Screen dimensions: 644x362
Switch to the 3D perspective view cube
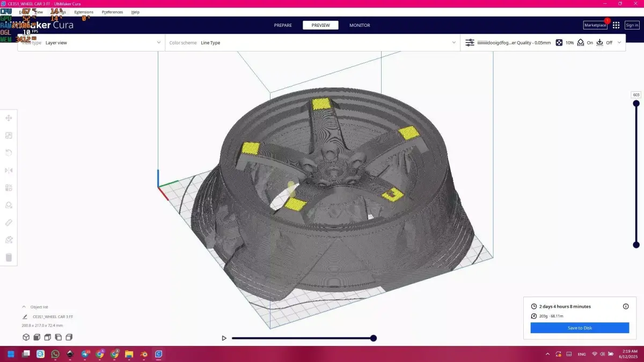coord(26,337)
